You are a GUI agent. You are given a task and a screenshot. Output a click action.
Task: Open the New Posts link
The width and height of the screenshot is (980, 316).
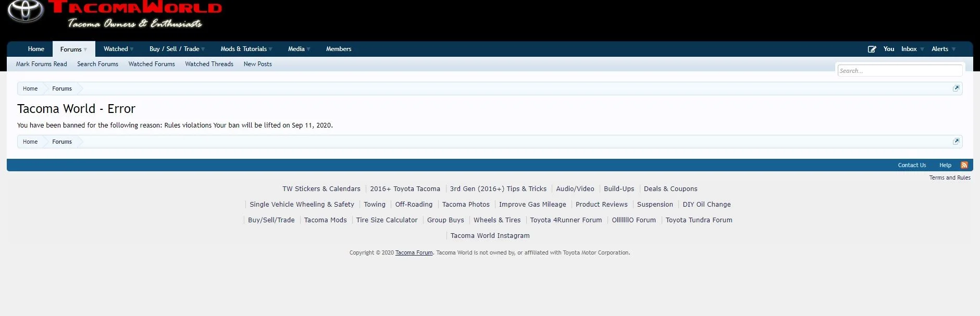pyautogui.click(x=257, y=64)
